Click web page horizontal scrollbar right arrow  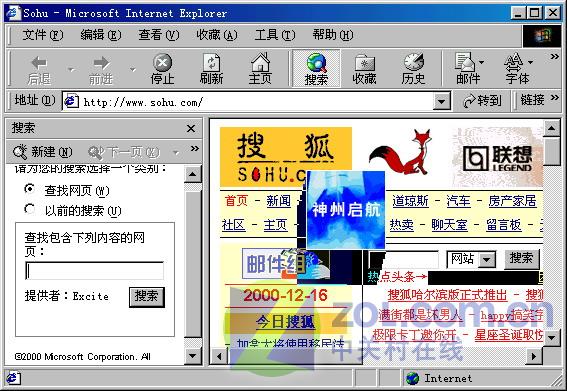click(x=534, y=356)
